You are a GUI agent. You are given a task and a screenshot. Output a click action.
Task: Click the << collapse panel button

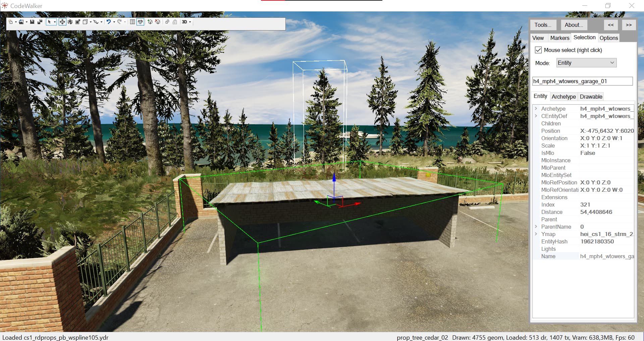(611, 25)
